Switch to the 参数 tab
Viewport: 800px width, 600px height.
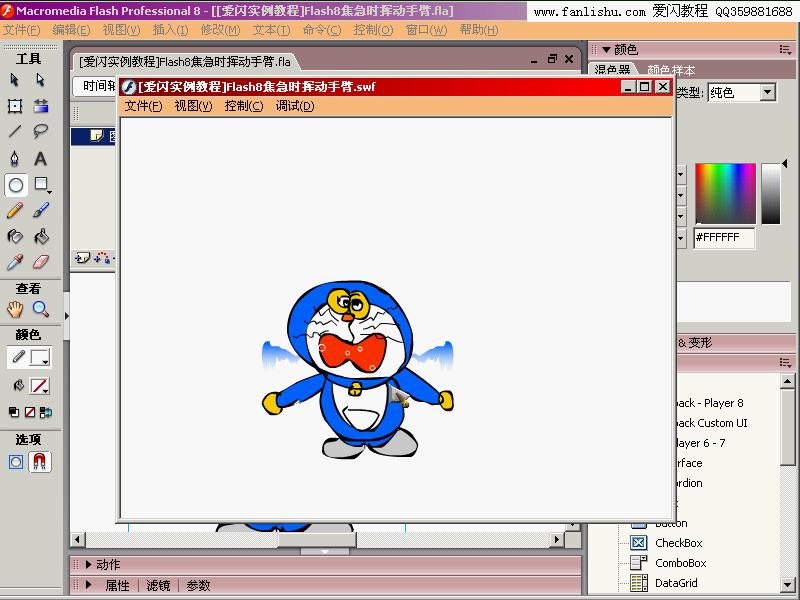point(198,585)
